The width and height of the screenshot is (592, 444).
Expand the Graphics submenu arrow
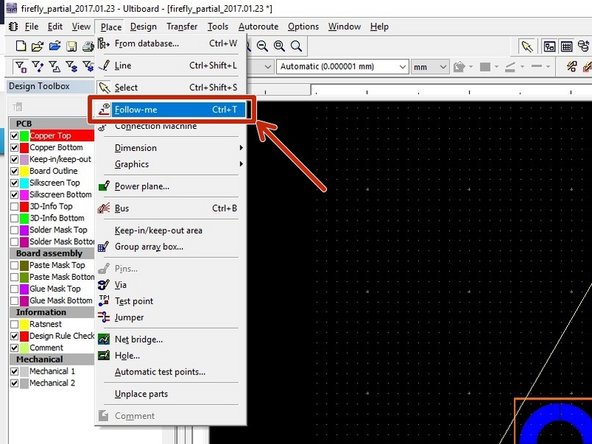(x=241, y=164)
